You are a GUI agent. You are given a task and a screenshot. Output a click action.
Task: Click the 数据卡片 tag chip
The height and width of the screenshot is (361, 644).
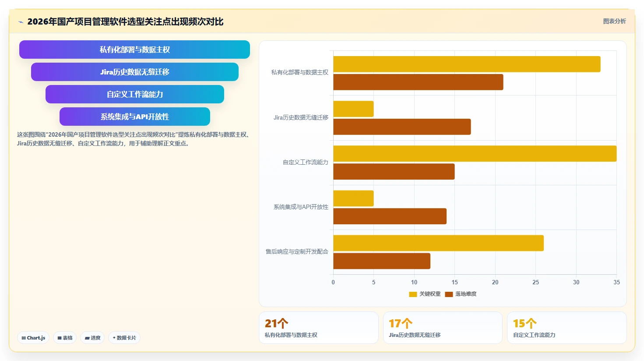click(124, 338)
